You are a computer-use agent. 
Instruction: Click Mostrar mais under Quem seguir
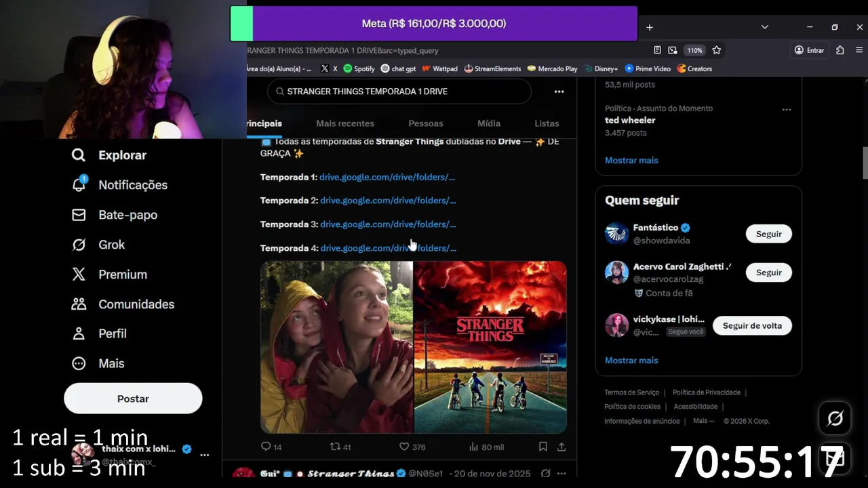pyautogui.click(x=631, y=361)
